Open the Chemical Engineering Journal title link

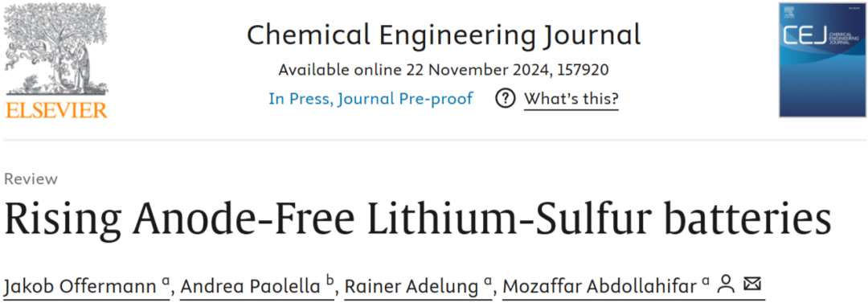coord(444,35)
